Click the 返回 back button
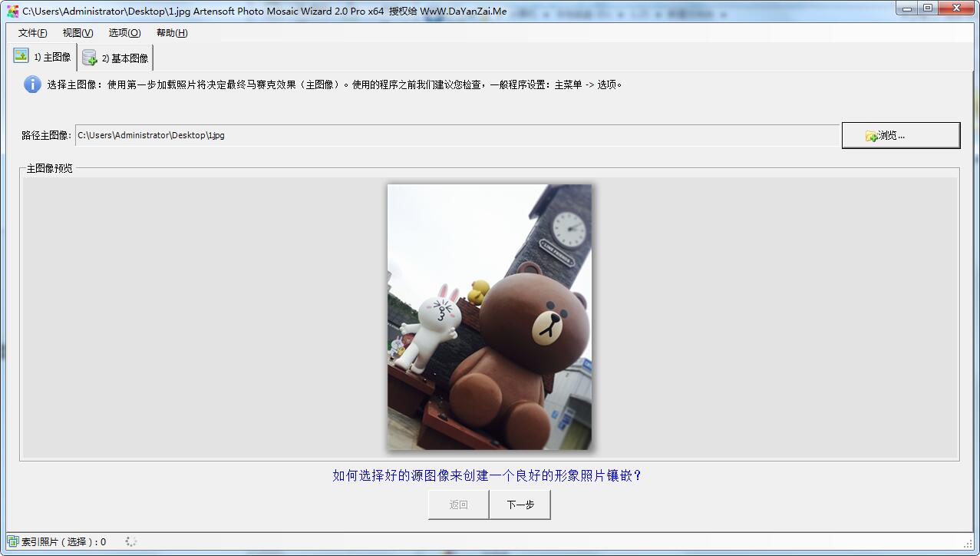This screenshot has height=556, width=980. (x=458, y=505)
